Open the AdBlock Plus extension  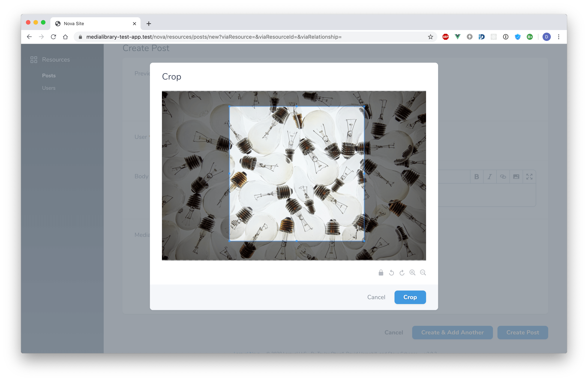click(x=445, y=37)
